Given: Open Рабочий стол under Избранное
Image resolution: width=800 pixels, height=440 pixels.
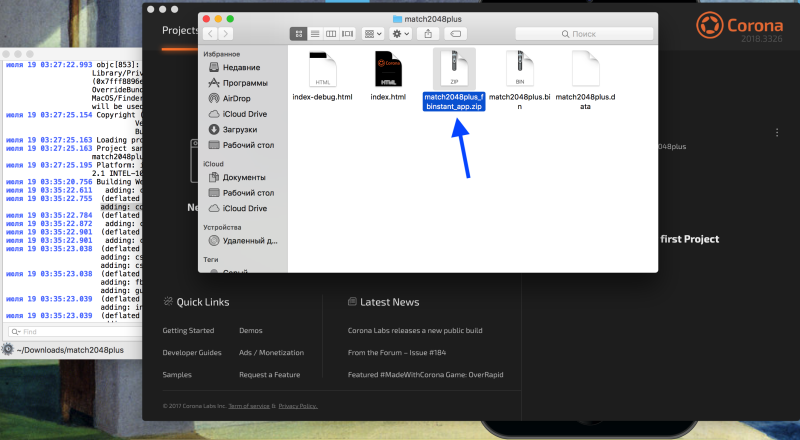Looking at the screenshot, I should [x=241, y=145].
